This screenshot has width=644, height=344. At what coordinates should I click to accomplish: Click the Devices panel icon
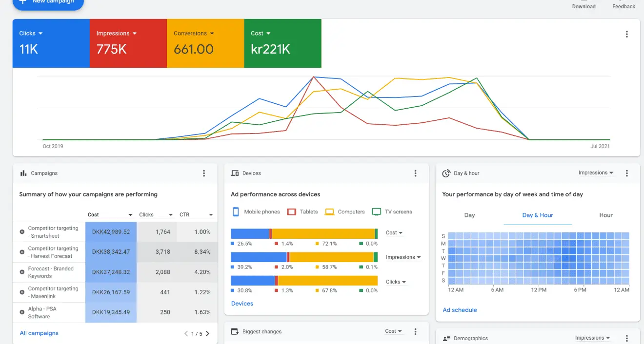pyautogui.click(x=235, y=172)
